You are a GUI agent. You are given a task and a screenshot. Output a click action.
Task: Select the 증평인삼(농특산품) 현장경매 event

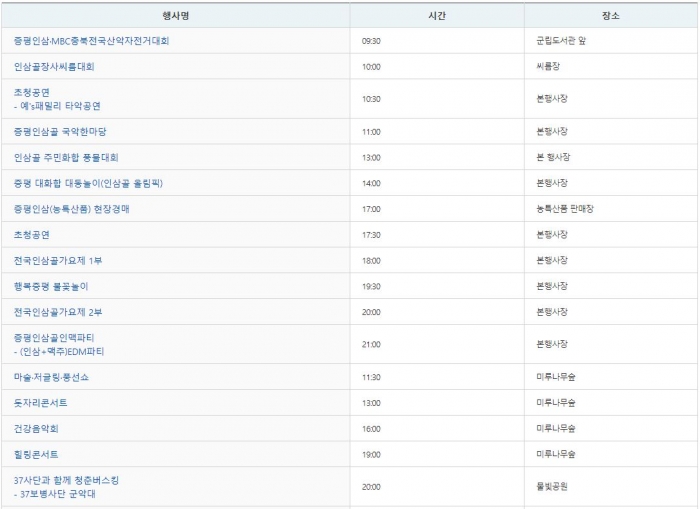pos(71,209)
